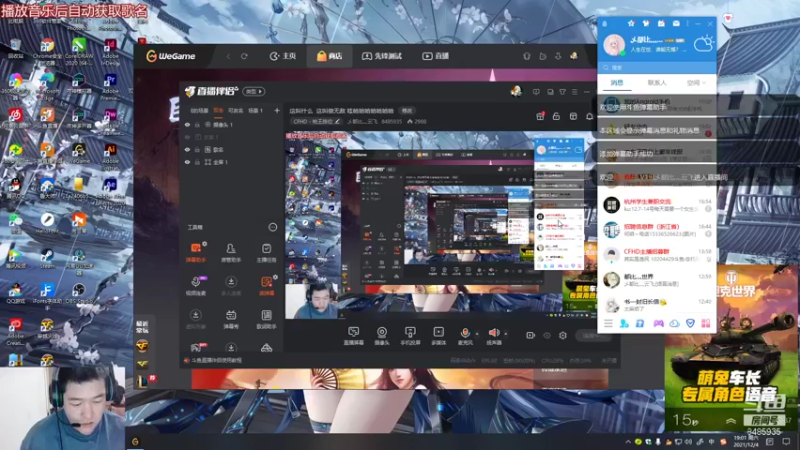The image size is (800, 450).
Task: Open QQ weather icon
Action: [x=703, y=43]
